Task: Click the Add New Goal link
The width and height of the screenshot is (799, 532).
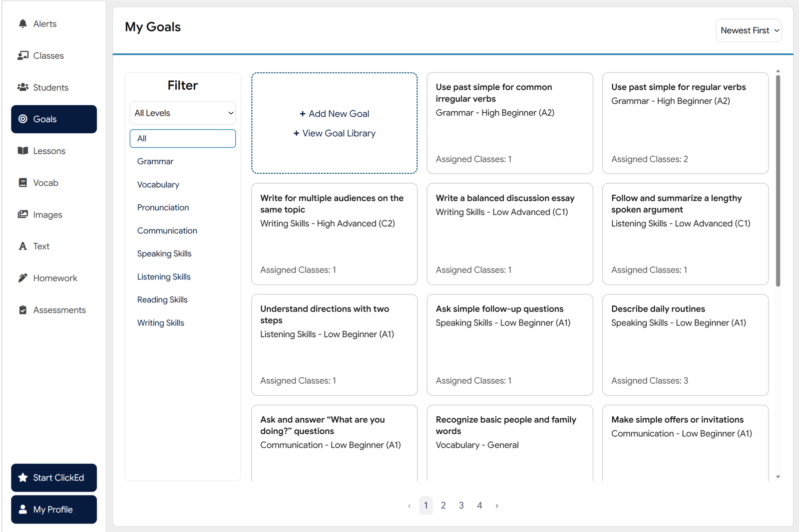Action: point(334,114)
